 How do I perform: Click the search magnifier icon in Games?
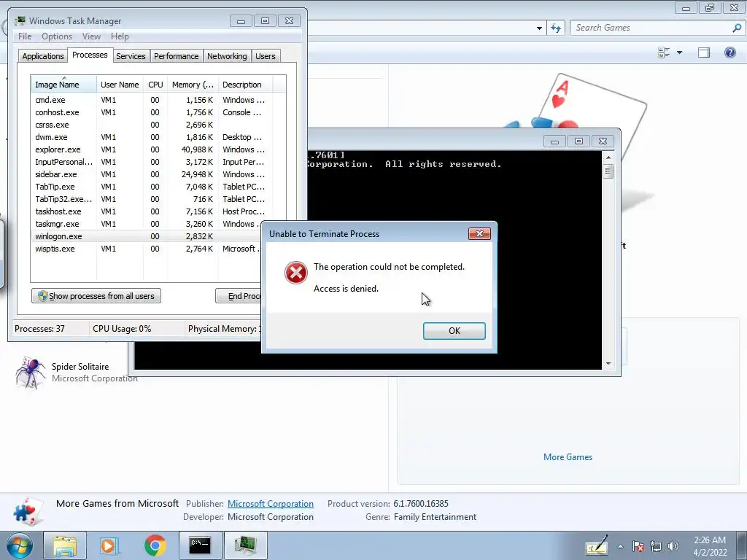tap(737, 28)
